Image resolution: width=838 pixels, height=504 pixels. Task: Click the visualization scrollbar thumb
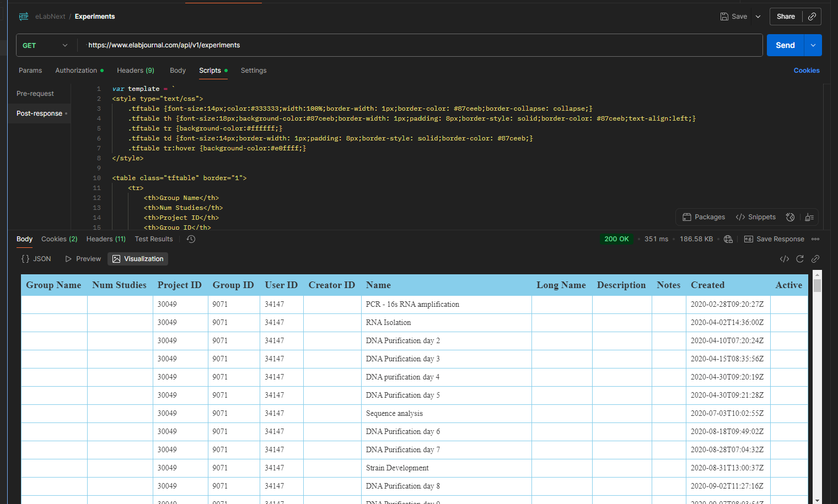click(x=818, y=285)
